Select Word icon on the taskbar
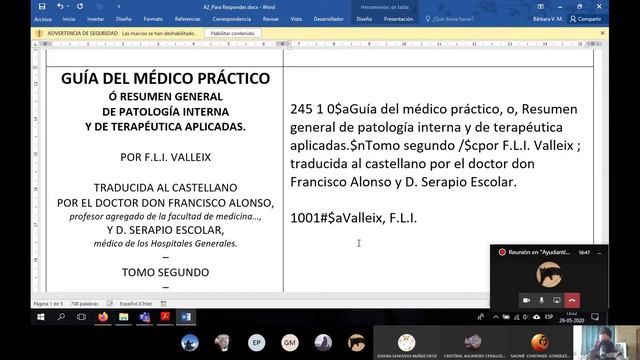This screenshot has height=360, width=640. (186, 317)
